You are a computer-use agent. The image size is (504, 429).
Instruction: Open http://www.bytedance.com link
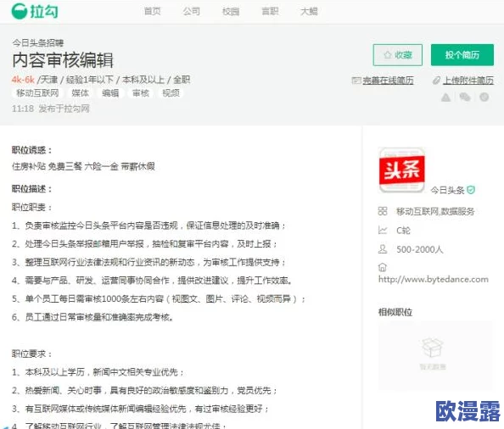point(434,280)
